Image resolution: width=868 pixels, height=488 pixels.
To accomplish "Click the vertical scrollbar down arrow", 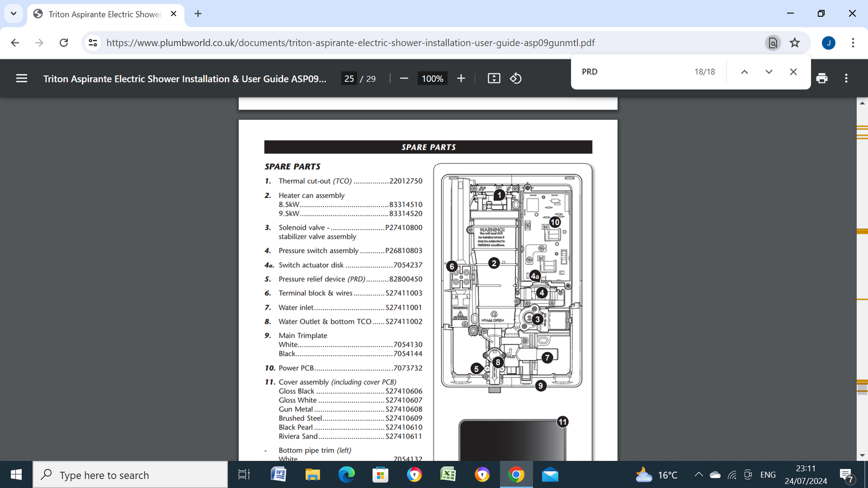I will 862,455.
